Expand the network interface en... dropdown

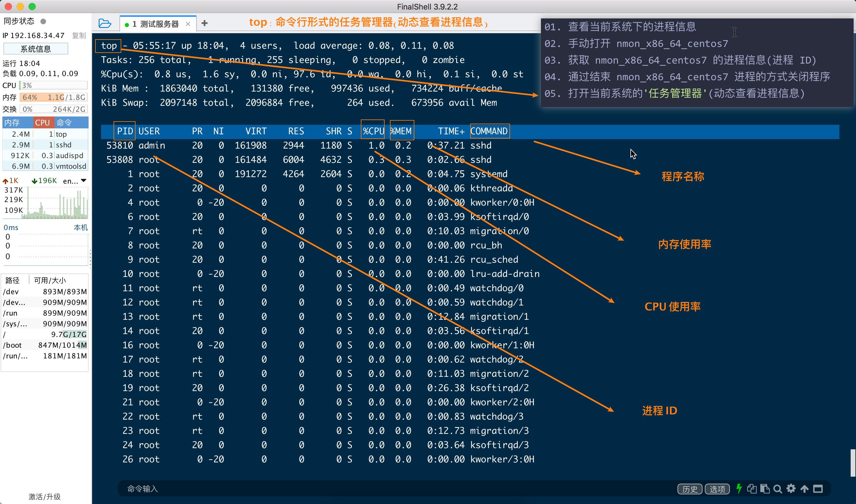tap(84, 181)
